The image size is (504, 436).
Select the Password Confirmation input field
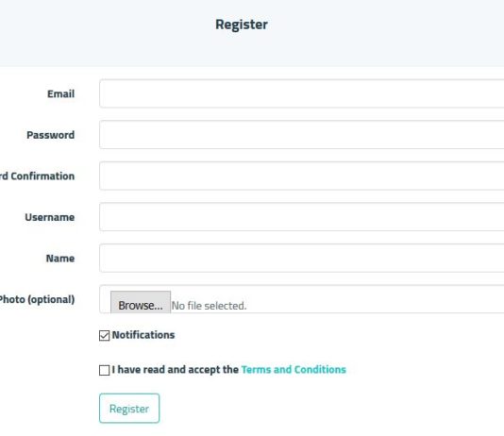(301, 176)
